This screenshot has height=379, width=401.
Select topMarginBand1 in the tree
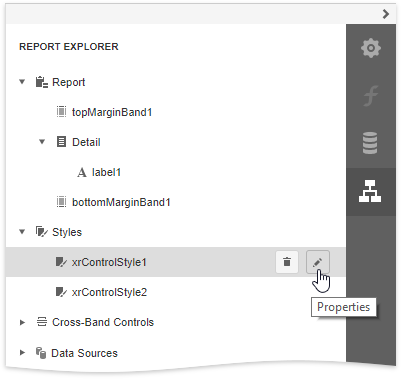pos(112,112)
